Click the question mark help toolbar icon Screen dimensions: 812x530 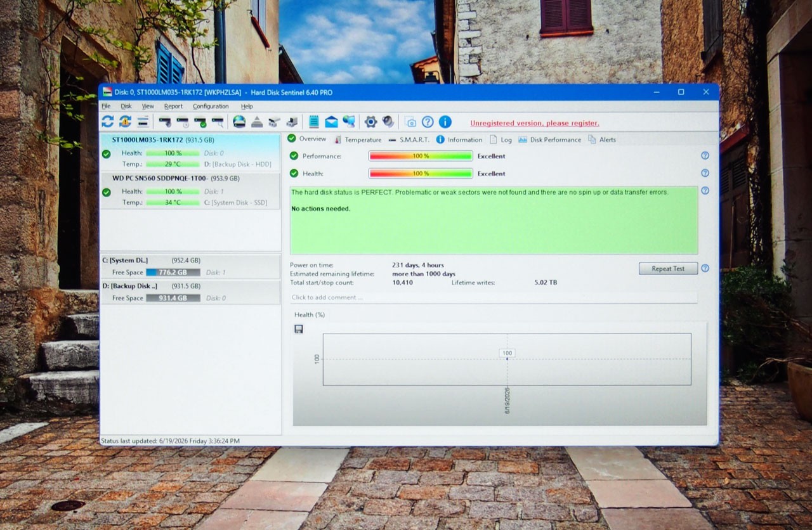click(428, 122)
